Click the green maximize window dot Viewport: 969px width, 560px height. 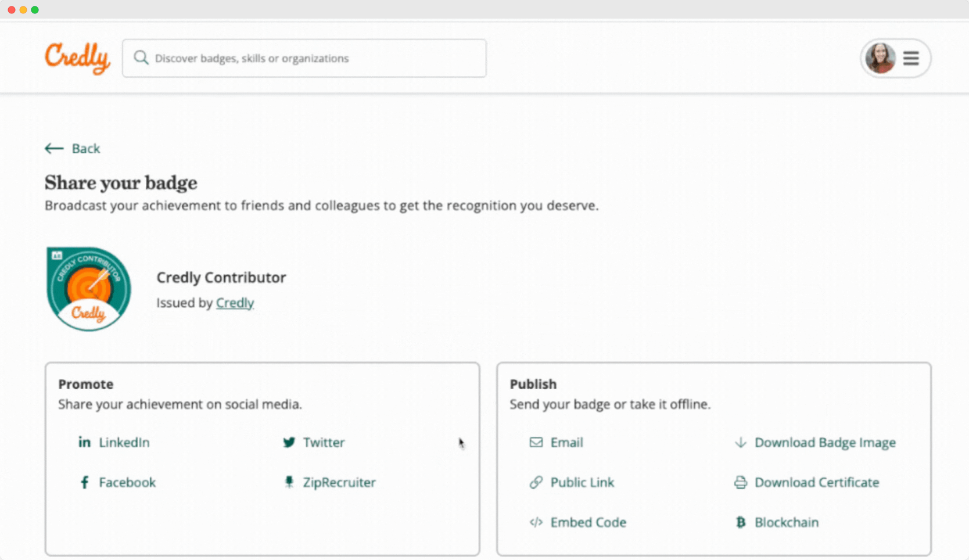35,10
